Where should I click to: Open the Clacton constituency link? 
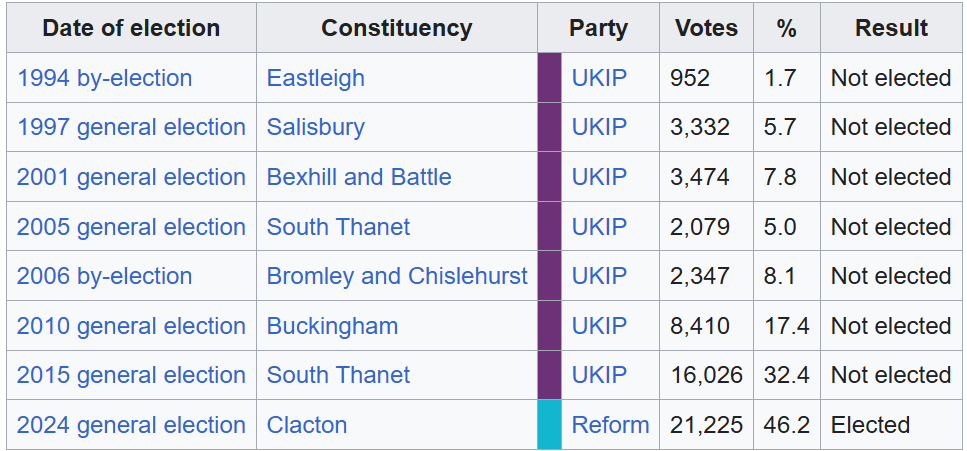306,425
